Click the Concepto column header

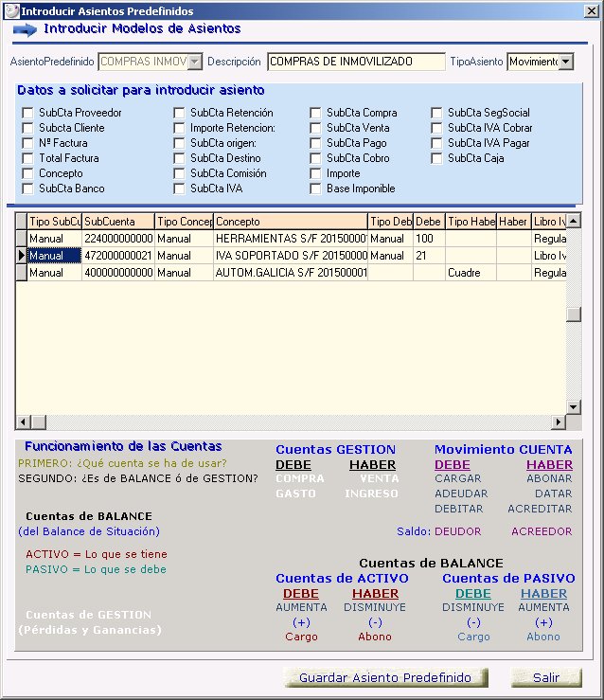pos(290,222)
